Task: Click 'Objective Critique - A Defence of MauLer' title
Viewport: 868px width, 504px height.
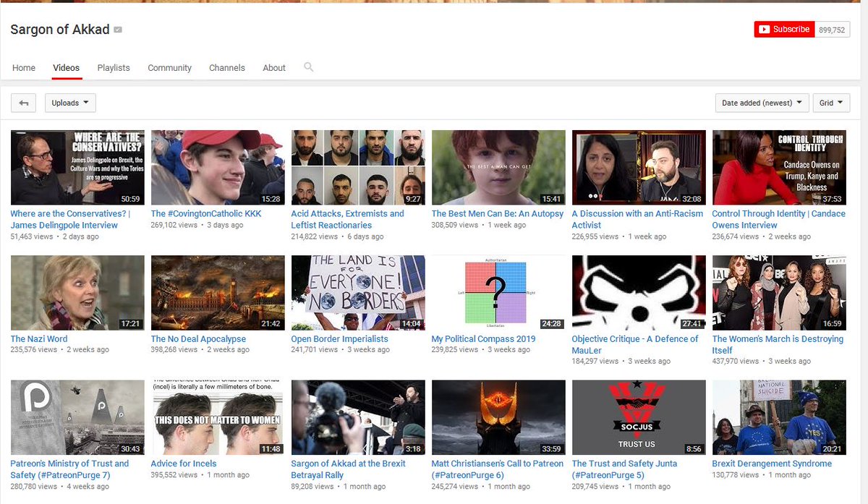Action: (635, 345)
